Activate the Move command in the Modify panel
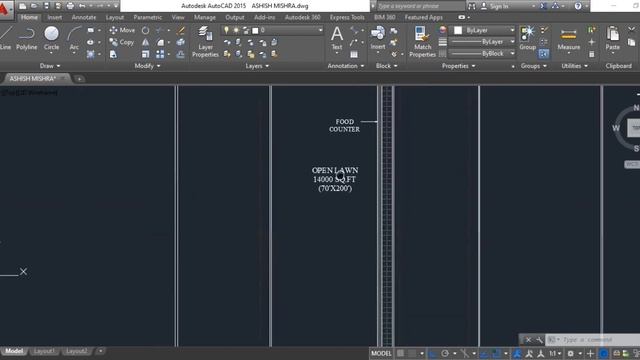Screen dimensions: 640x360 pyautogui.click(x=122, y=30)
